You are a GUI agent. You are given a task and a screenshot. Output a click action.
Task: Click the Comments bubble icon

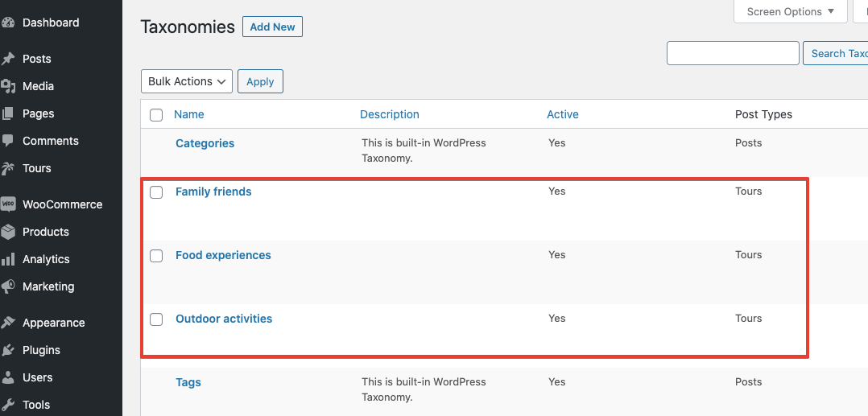[x=8, y=141]
